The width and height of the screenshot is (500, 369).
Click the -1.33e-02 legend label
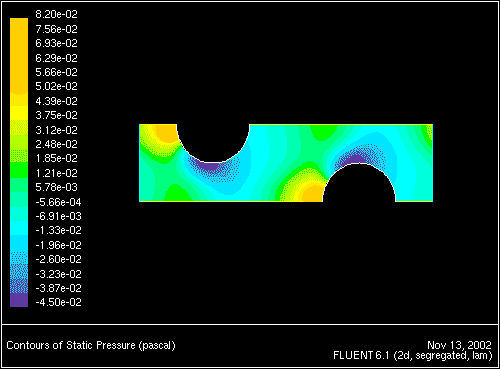click(x=58, y=230)
